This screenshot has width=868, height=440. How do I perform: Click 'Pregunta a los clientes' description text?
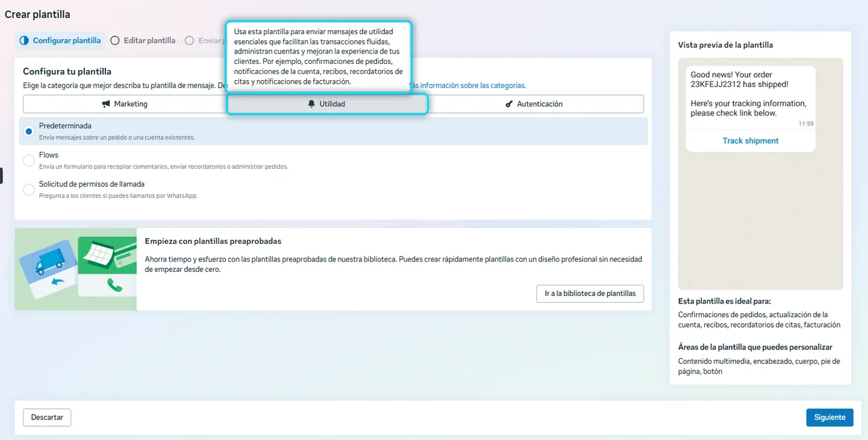pyautogui.click(x=118, y=195)
